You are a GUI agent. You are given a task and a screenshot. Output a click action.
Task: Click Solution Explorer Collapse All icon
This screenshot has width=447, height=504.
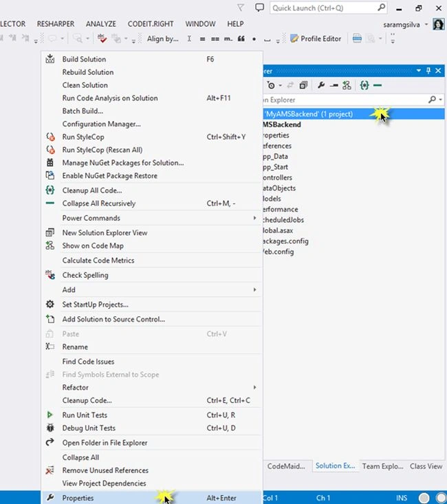pos(303,85)
